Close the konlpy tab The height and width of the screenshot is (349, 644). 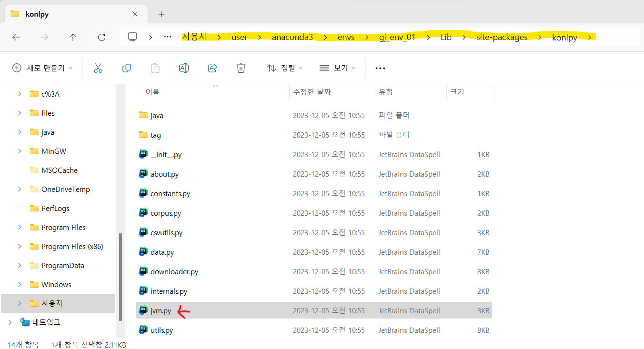tap(135, 14)
